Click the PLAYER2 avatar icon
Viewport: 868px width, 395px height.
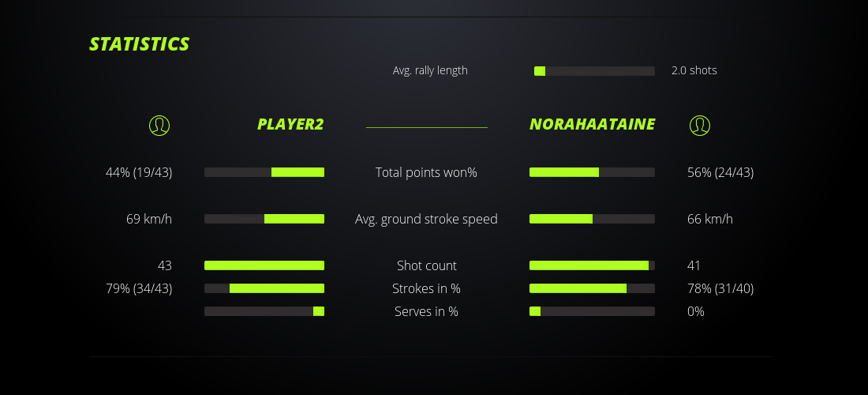tap(159, 125)
